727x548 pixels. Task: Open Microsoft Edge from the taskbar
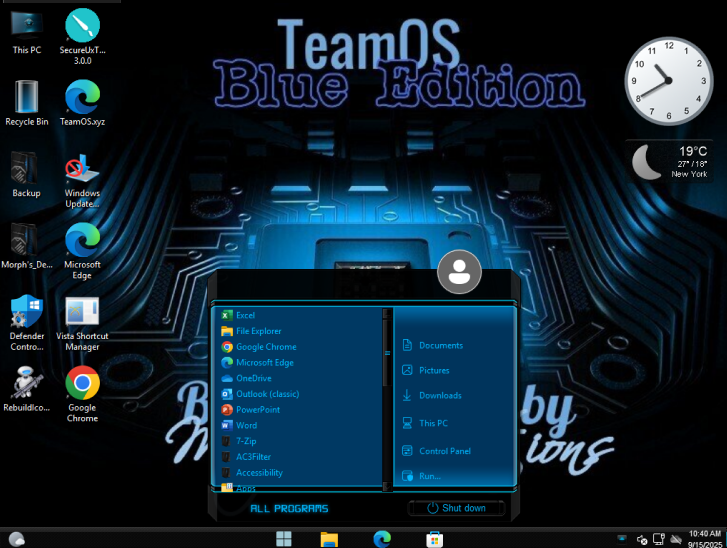click(x=382, y=539)
